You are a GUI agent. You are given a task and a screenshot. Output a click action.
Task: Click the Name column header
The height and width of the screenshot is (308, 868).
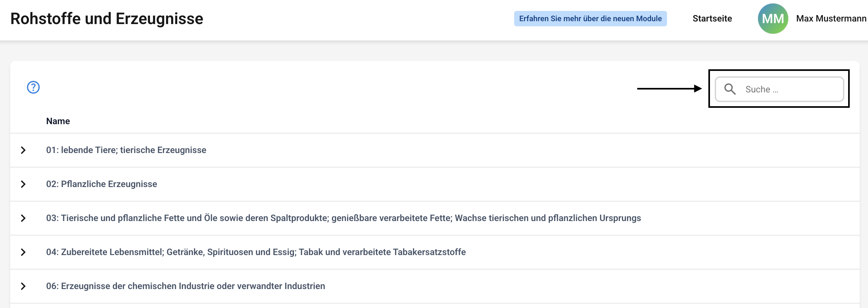coord(58,121)
